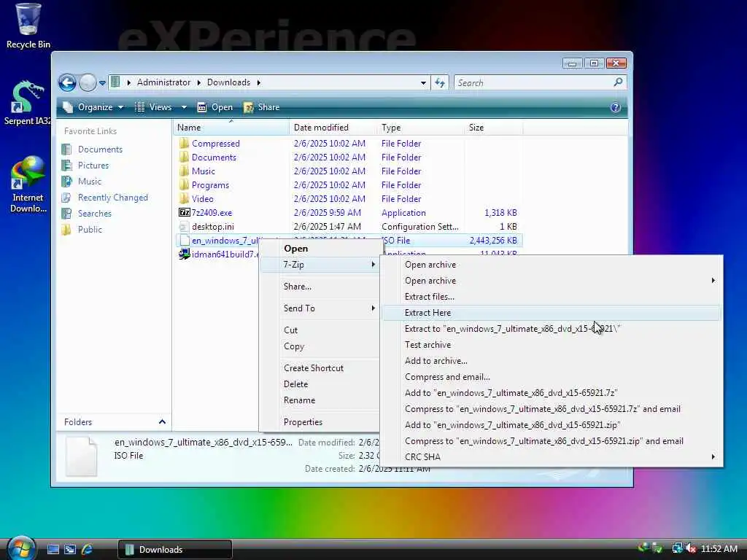This screenshot has width=747, height=560.
Task: Open the Recently Changed favorite link
Action: click(x=113, y=198)
